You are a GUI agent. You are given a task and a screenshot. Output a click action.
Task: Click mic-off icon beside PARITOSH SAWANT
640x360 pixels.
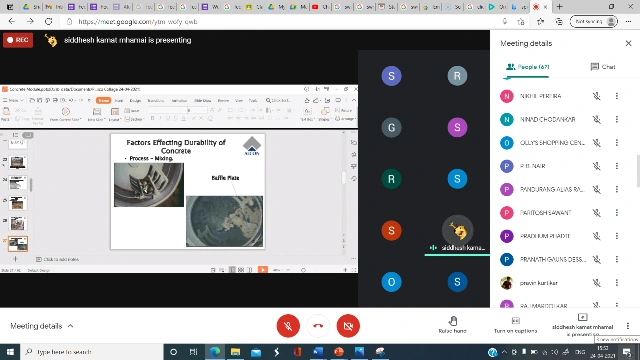596,213
